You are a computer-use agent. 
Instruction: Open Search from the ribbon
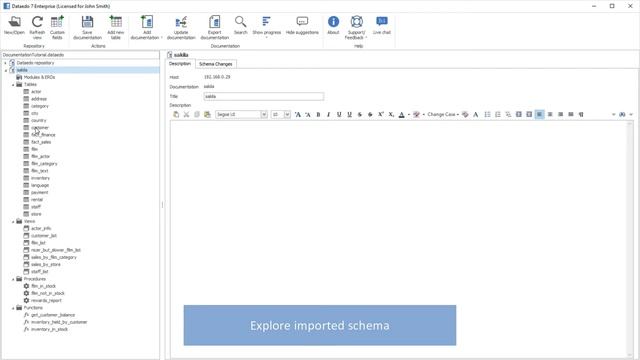coord(240,25)
